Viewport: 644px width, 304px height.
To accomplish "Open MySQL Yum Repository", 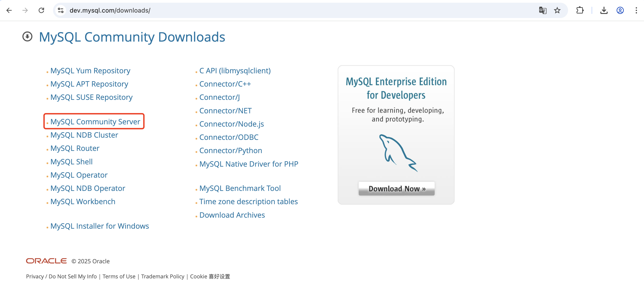I will [90, 71].
